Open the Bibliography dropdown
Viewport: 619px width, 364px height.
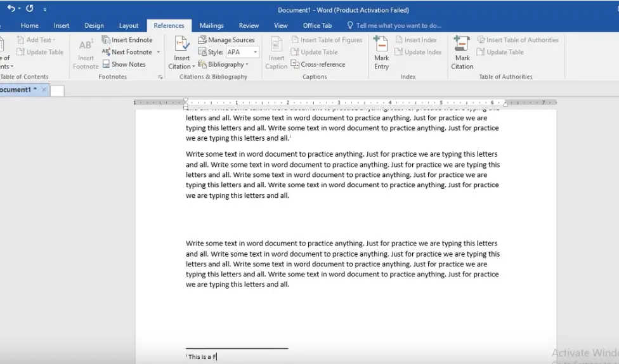[x=223, y=64]
